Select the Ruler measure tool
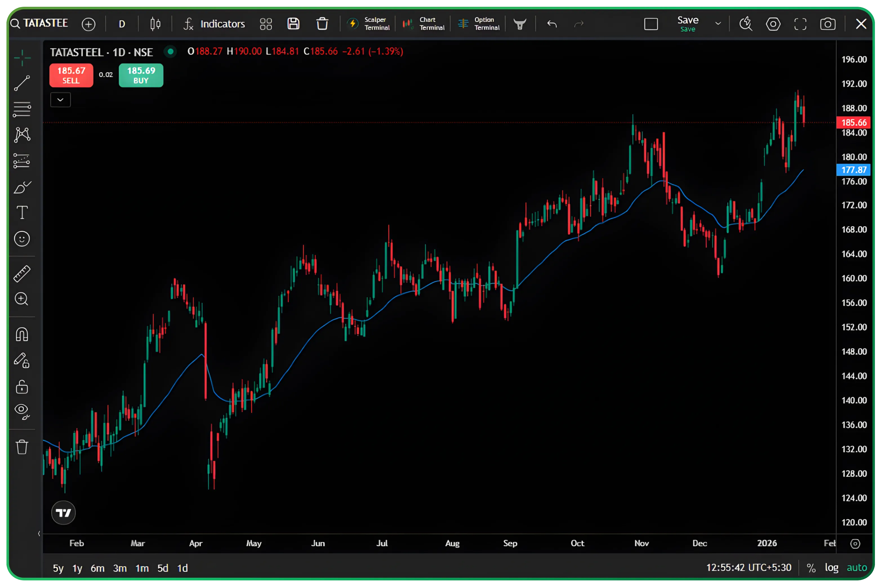The height and width of the screenshot is (588, 882). [x=22, y=274]
